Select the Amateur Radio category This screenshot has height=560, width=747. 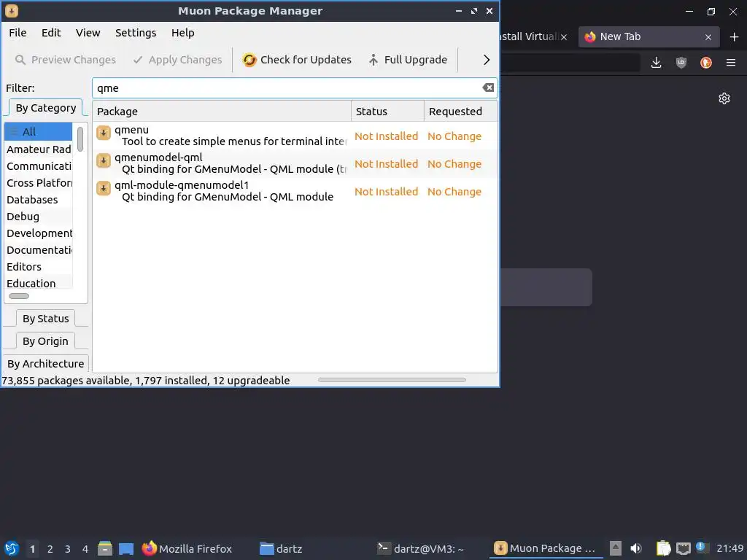coord(39,149)
